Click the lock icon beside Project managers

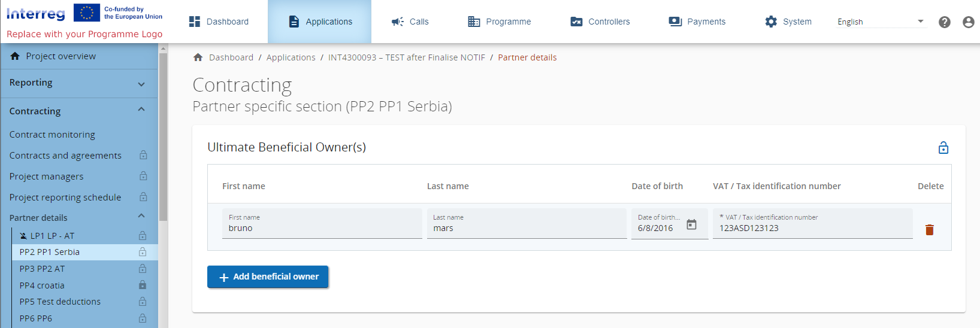click(143, 176)
